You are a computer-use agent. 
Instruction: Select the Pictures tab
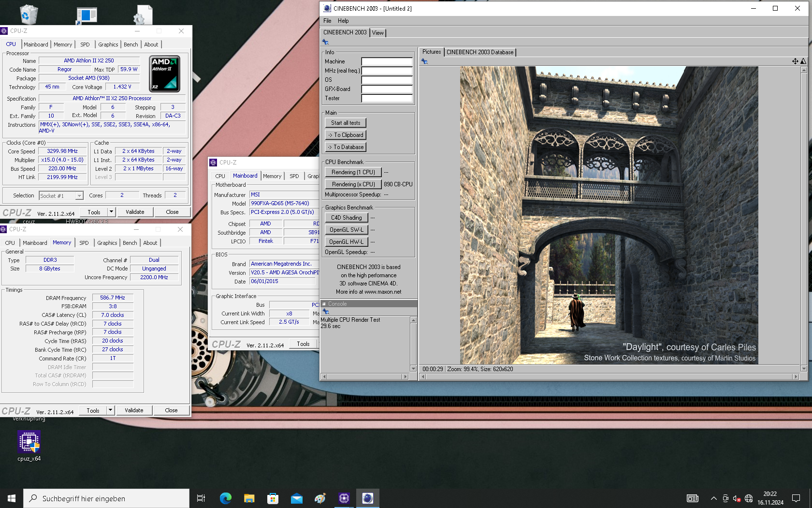point(432,52)
